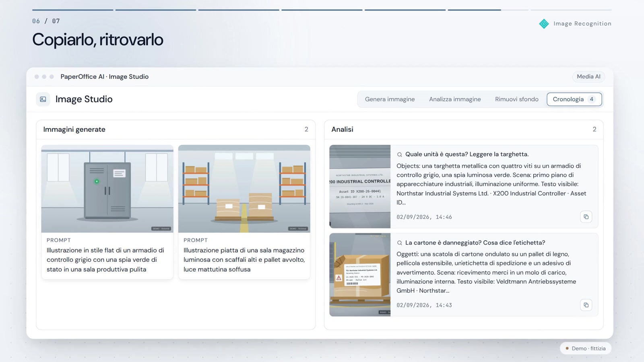Click the Media AI badge
Screen dimensions: 644x362
coord(588,76)
